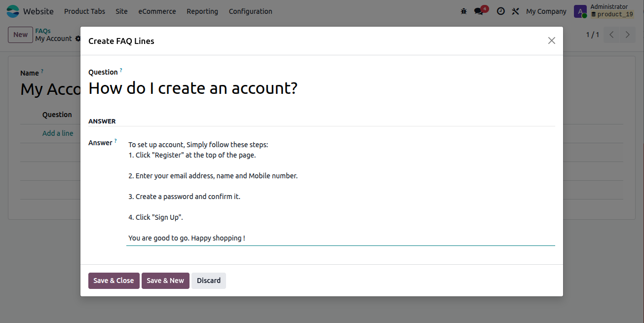Click the Website app name menu
The image size is (644, 323).
coord(38,11)
